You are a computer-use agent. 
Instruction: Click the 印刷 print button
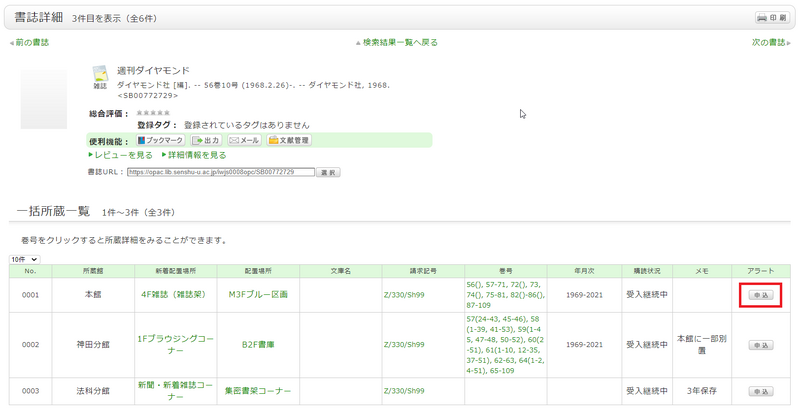click(772, 18)
